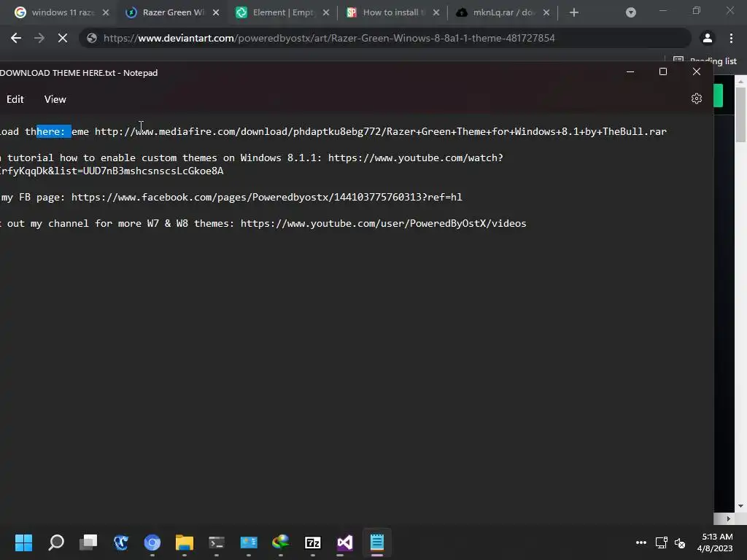Switch to the 'Razer Green Wi' tab
Screen dimensions: 747x560
[173, 12]
